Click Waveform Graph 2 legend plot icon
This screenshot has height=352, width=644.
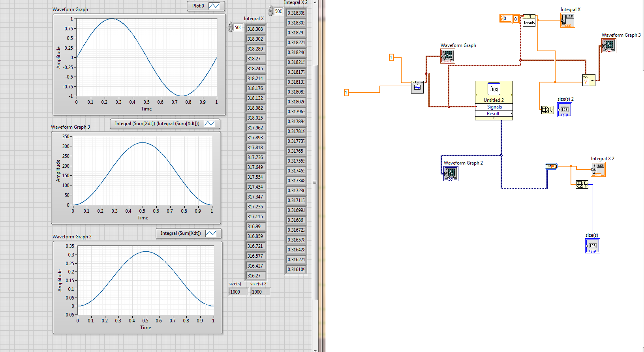point(211,233)
